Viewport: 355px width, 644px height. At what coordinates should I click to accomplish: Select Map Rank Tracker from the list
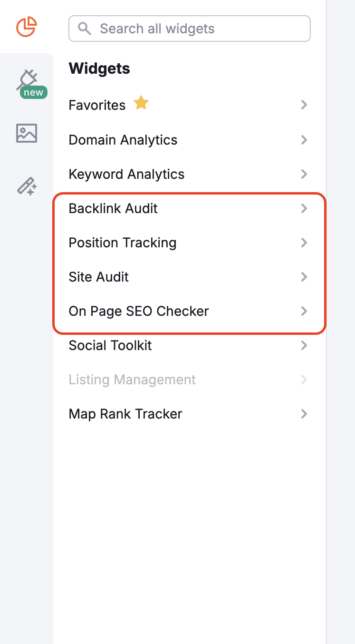point(125,414)
